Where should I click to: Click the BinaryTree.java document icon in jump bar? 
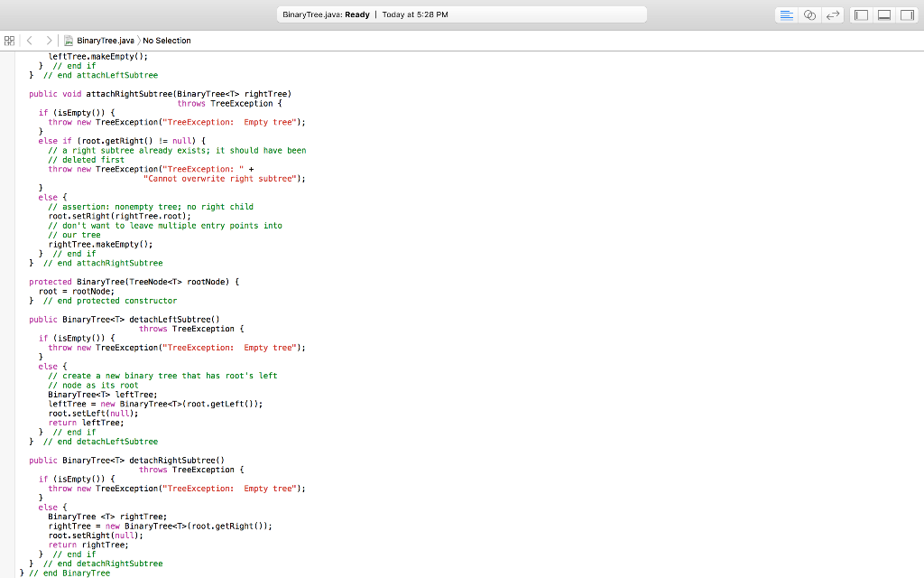click(x=69, y=40)
